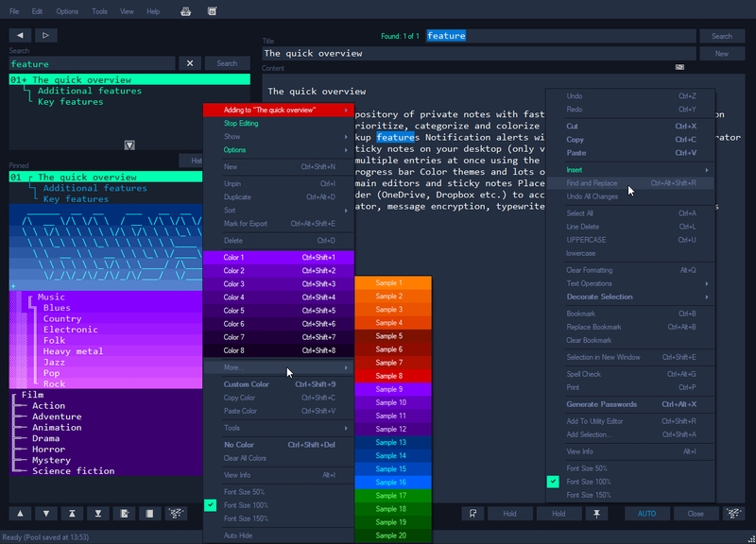Open the Show submenu
The image size is (756, 544).
coord(279,136)
